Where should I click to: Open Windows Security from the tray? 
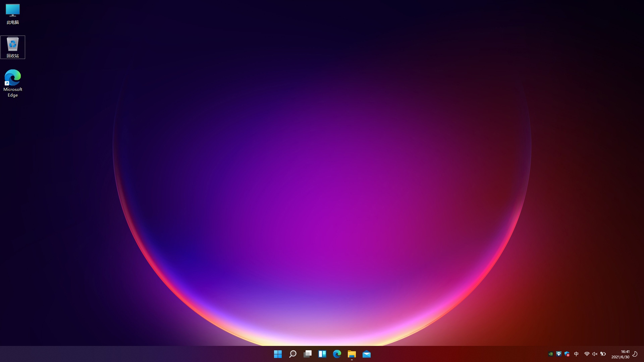point(567,354)
